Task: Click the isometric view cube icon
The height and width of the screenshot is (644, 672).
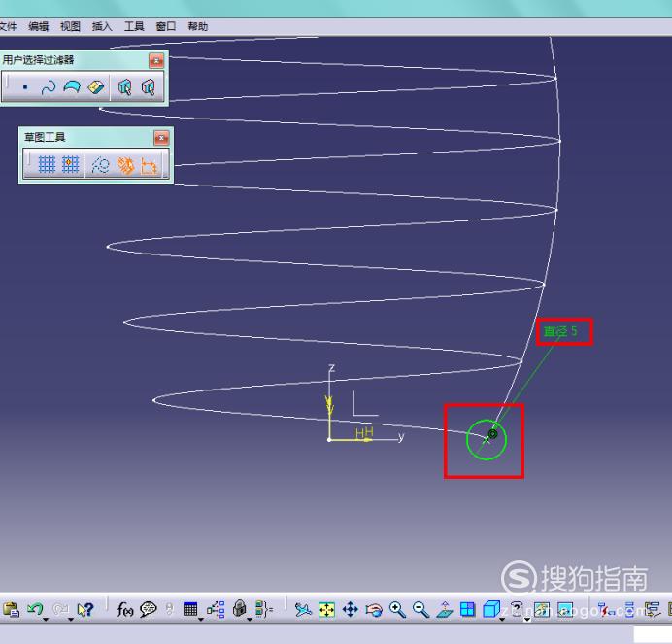Action: [x=491, y=609]
